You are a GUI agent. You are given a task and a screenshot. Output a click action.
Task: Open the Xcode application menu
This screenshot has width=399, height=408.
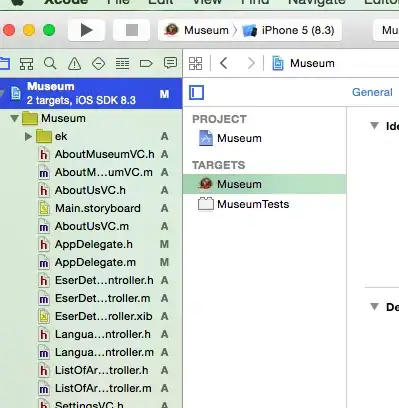click(66, 2)
